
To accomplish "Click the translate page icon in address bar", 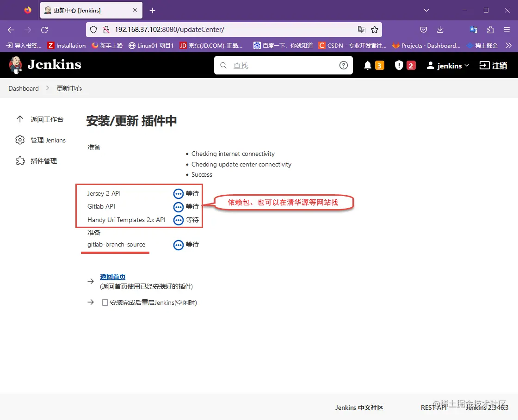I will tap(361, 29).
